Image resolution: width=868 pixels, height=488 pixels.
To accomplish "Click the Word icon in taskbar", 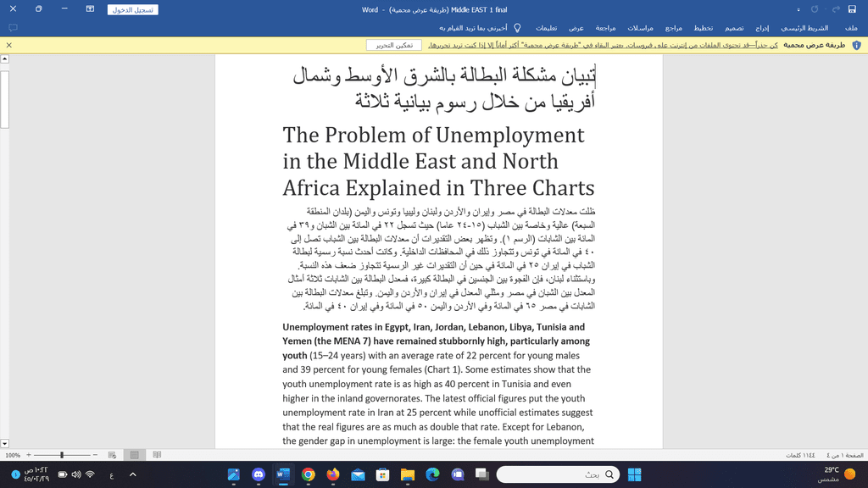I will 283,474.
